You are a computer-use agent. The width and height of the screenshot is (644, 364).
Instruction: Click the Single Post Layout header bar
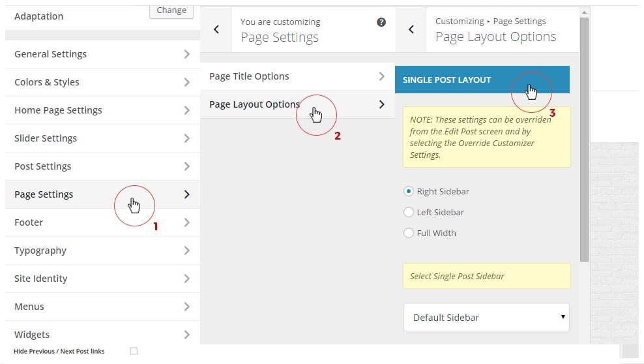(482, 80)
